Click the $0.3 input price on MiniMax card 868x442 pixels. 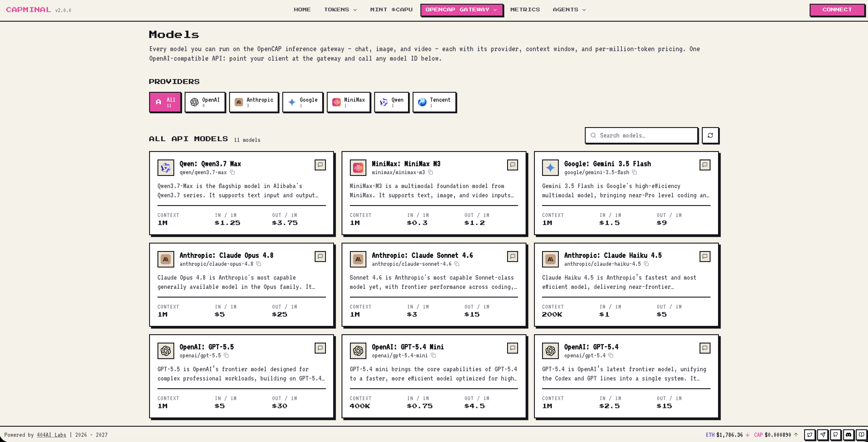[417, 223]
